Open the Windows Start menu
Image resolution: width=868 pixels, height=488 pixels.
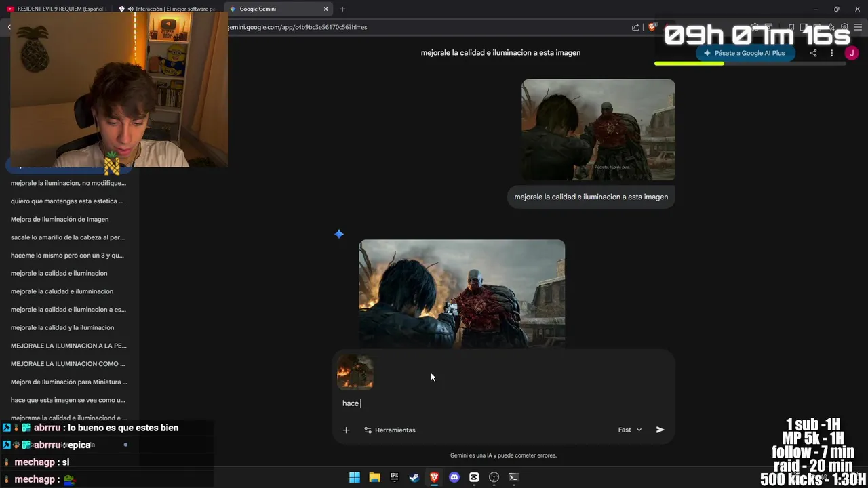coord(355,477)
